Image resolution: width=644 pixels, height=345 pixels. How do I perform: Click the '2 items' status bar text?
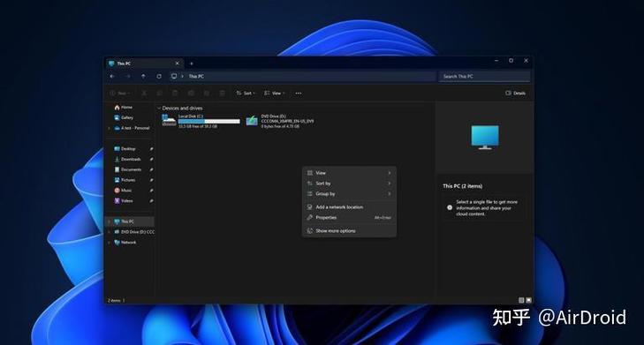[x=114, y=300]
